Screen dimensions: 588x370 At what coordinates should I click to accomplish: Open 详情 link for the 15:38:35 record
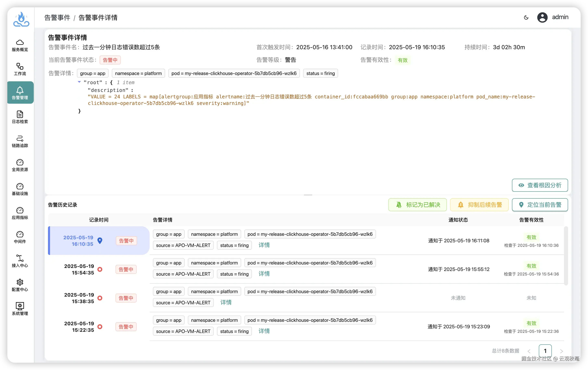226,303
